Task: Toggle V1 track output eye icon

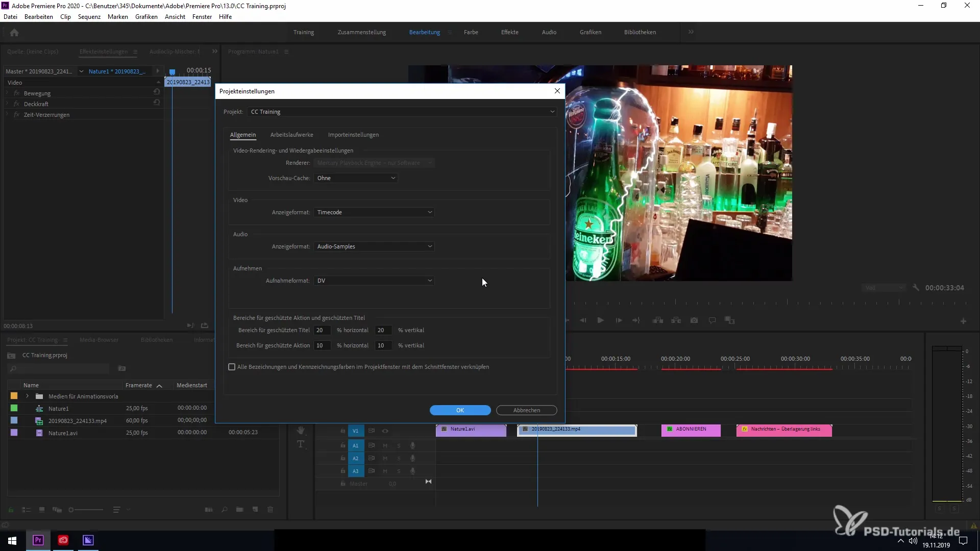Action: 385,431
